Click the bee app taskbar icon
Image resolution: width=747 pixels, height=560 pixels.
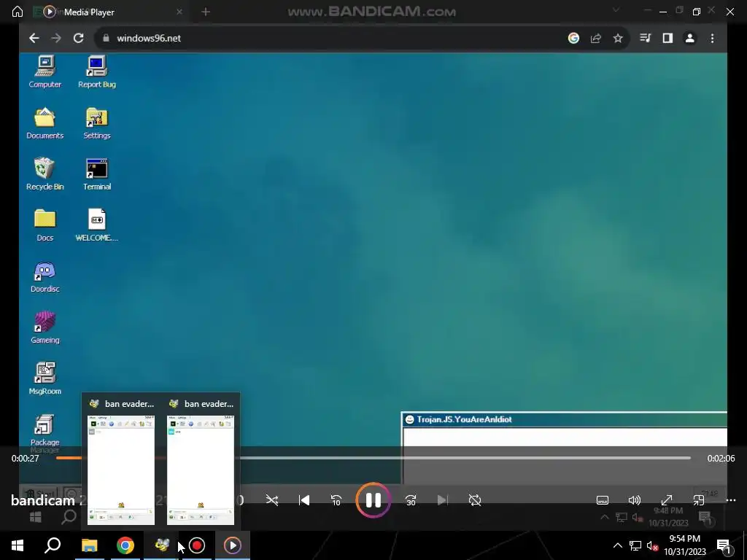click(x=162, y=545)
